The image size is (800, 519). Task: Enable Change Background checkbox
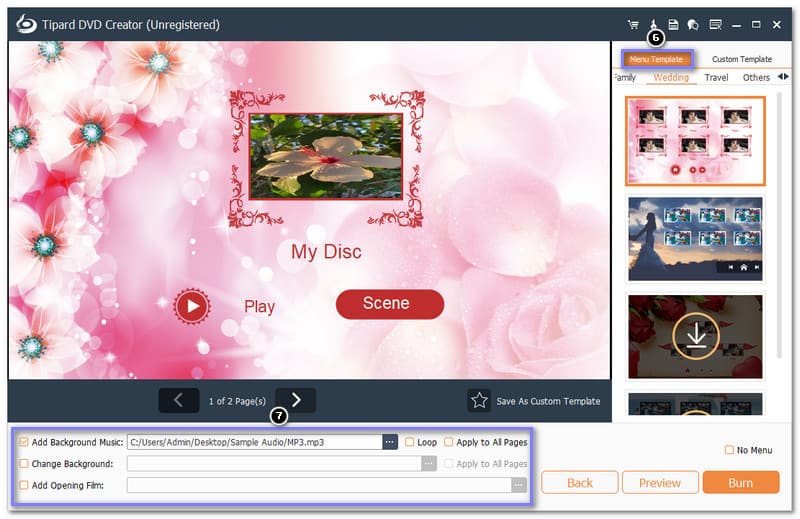pyautogui.click(x=23, y=463)
